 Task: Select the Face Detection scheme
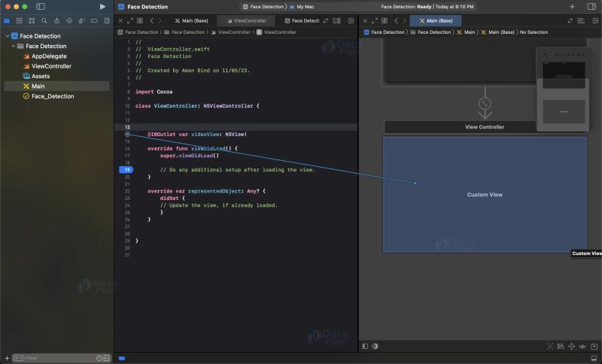(263, 7)
